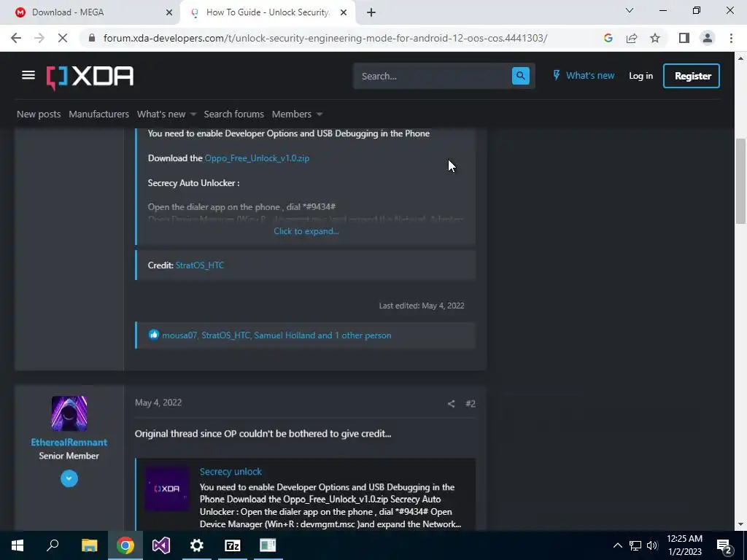The height and width of the screenshot is (560, 747).
Task: Click Members in navigation bar
Action: point(292,114)
